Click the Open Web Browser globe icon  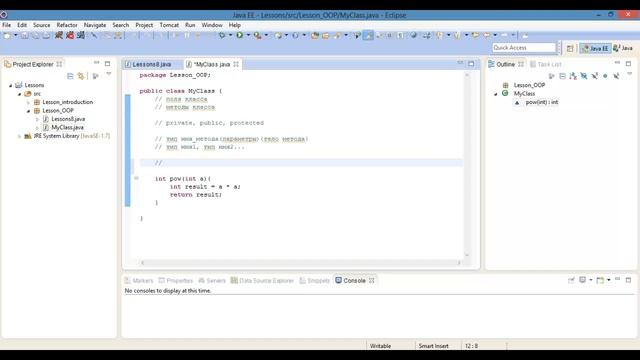point(413,36)
